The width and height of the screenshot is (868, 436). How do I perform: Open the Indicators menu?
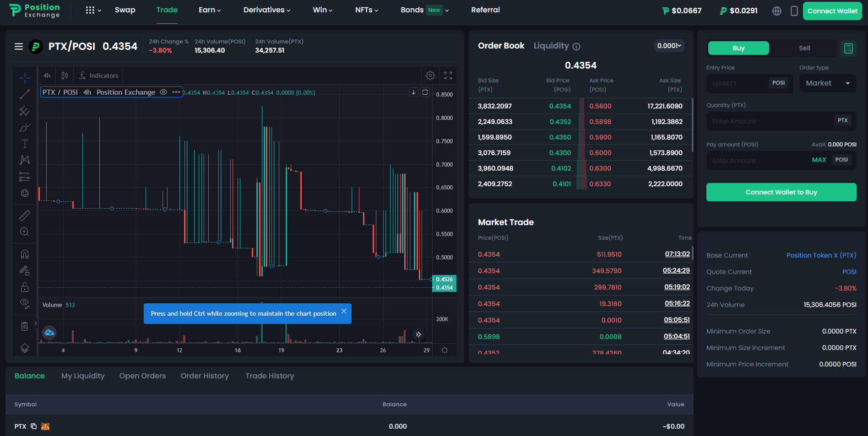[99, 75]
